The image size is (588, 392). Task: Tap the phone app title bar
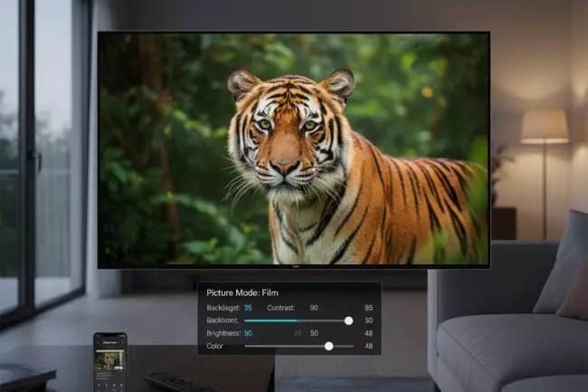[109, 342]
